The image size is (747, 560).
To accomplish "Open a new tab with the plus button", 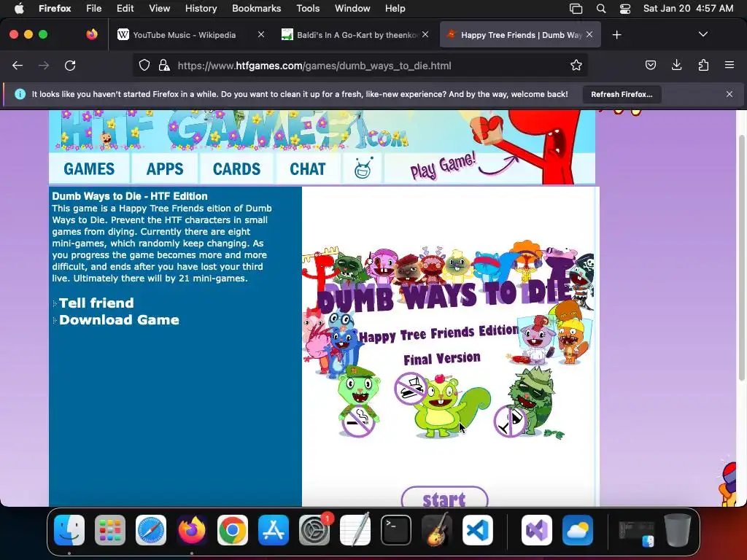I will click(616, 35).
